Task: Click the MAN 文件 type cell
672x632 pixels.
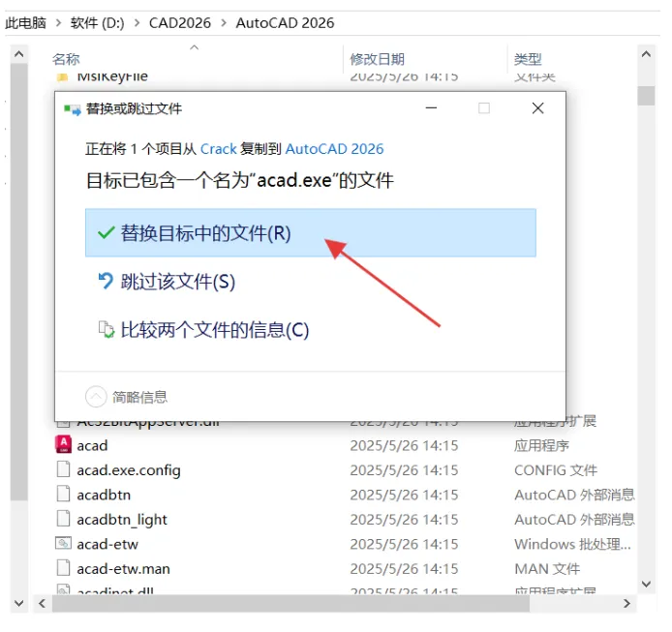Action: click(x=547, y=569)
